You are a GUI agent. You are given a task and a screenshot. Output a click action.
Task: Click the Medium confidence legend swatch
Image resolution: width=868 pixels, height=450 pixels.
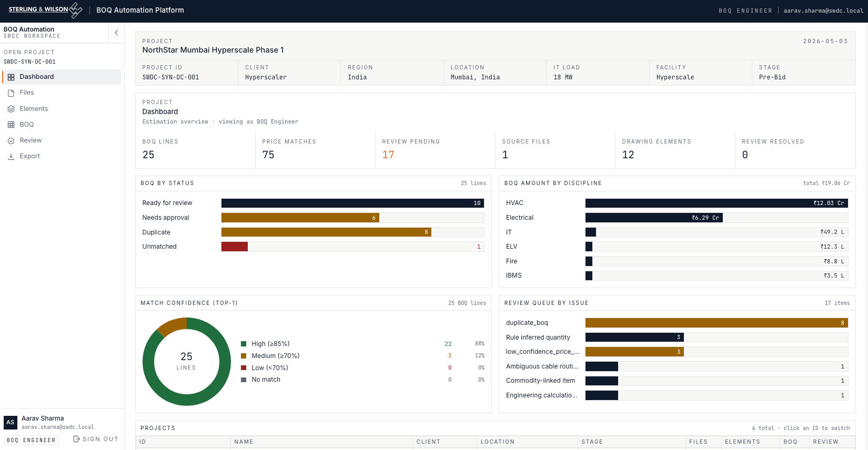coord(244,356)
